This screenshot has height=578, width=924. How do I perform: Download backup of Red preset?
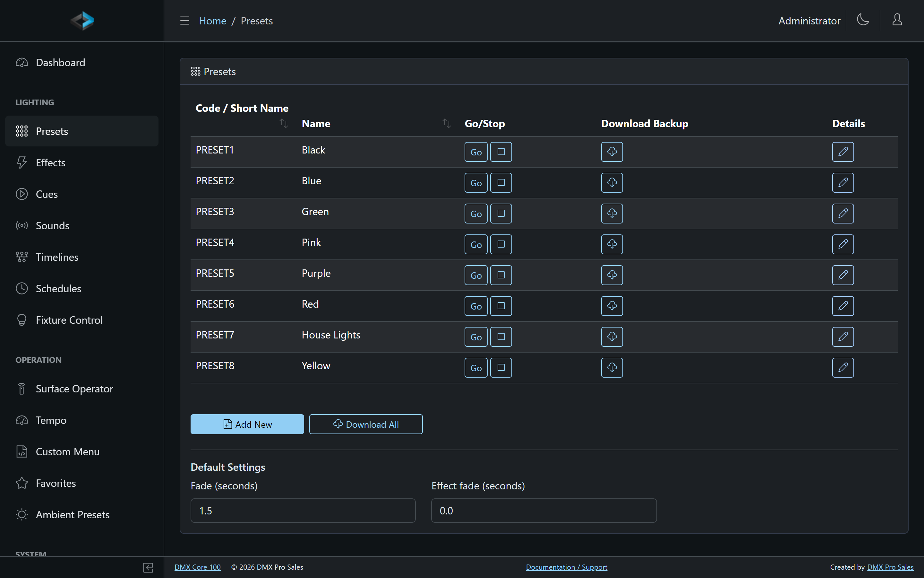[612, 306]
